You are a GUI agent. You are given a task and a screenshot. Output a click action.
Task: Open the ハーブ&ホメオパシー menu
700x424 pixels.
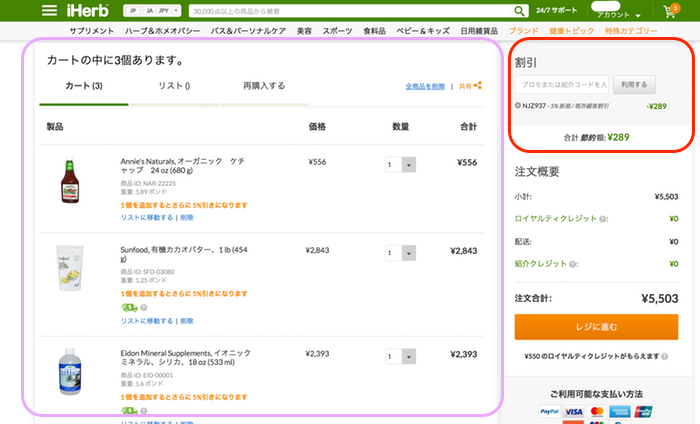tap(162, 31)
